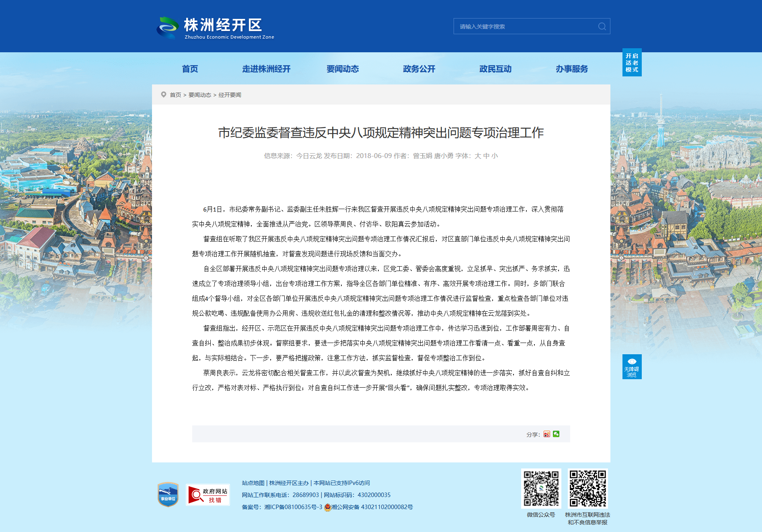Click the Zhuzhou Economic Zone logo
762x532 pixels.
tap(216, 28)
